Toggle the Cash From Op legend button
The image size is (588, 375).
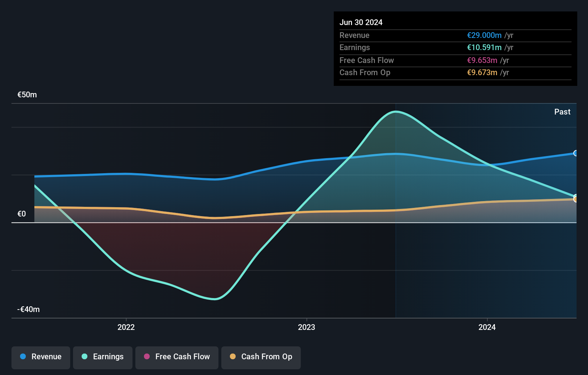tap(261, 357)
